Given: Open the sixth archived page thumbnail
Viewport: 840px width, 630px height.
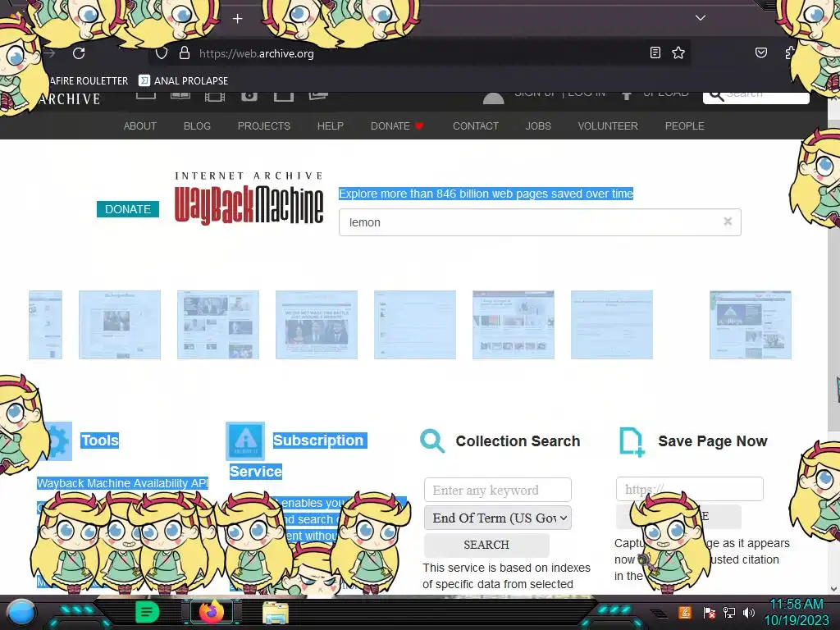Looking at the screenshot, I should [x=514, y=325].
